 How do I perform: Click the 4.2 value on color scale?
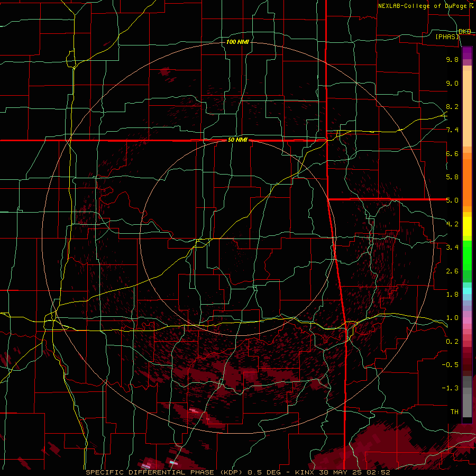click(x=452, y=224)
